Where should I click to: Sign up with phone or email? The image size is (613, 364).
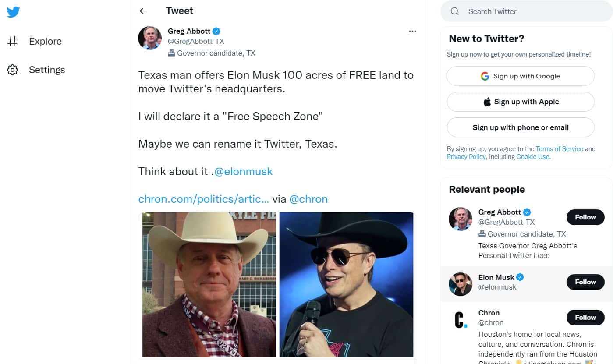click(520, 128)
